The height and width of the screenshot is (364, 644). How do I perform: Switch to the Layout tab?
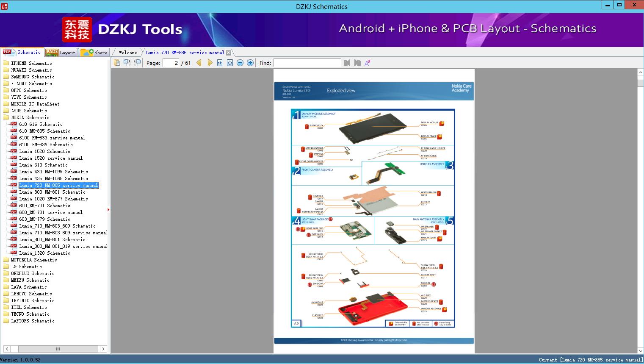[x=61, y=53]
